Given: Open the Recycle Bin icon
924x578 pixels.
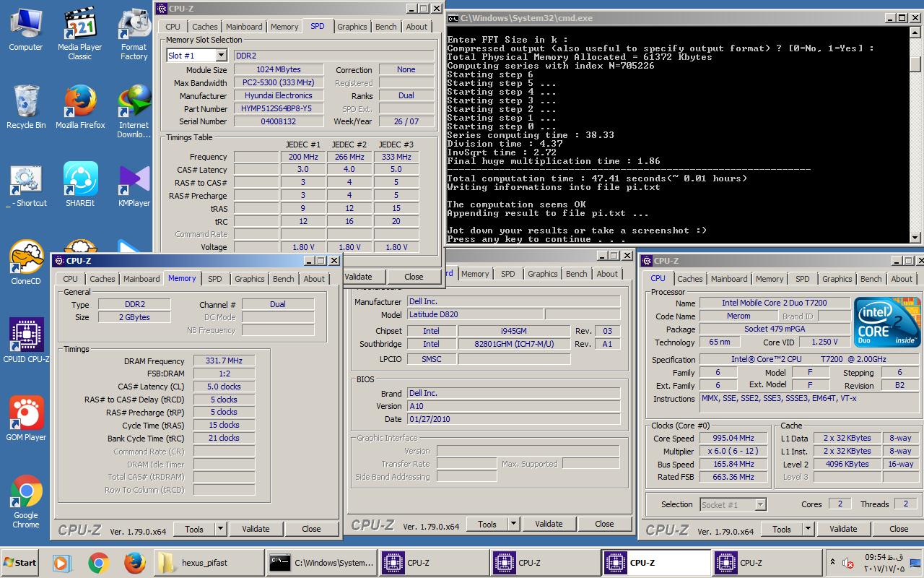Looking at the screenshot, I should (26, 108).
